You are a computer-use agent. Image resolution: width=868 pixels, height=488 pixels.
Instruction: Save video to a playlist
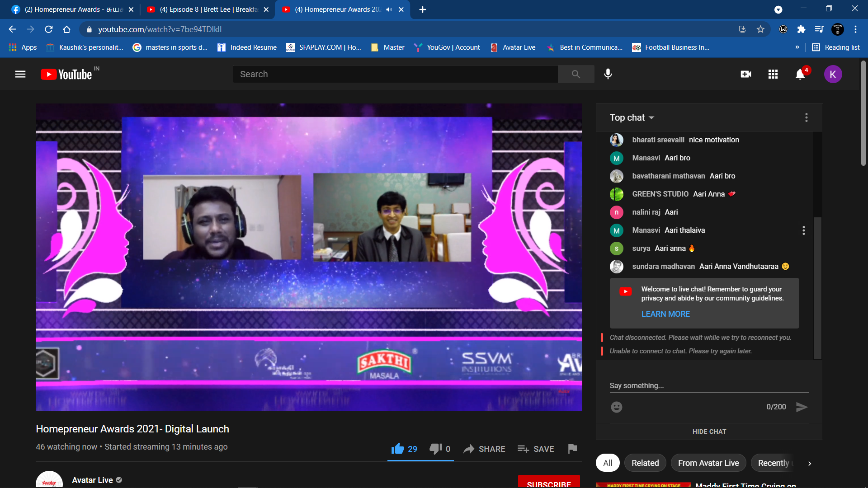pos(536,449)
